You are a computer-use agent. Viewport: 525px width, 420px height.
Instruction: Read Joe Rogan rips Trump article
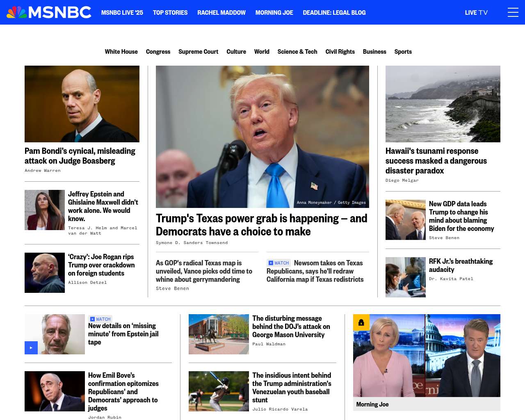101,265
